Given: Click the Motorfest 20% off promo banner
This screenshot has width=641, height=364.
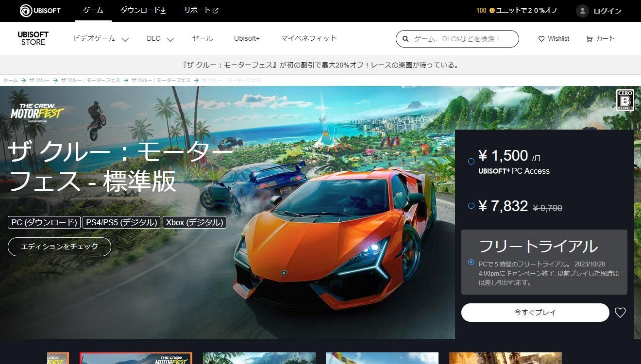Looking at the screenshot, I should [x=320, y=65].
